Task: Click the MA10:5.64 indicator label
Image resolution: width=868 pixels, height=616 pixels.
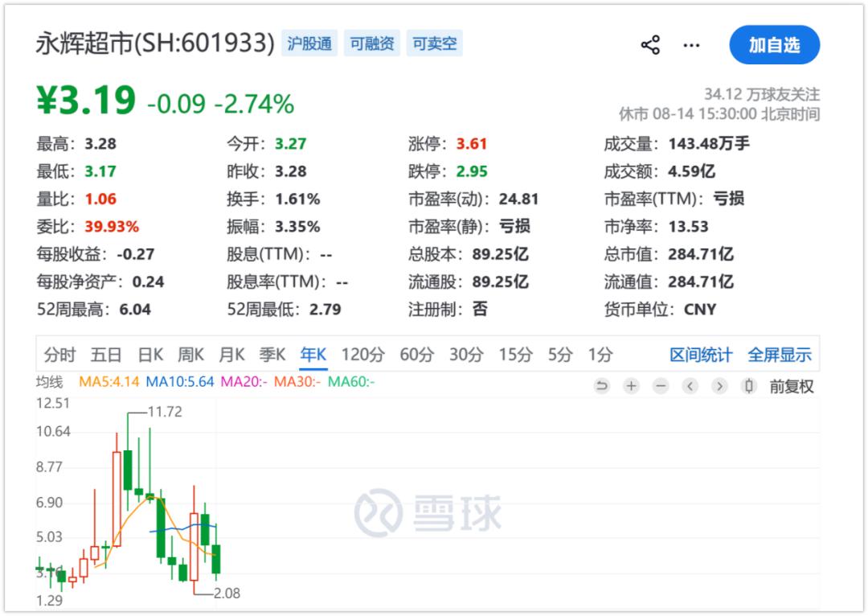Action: point(179,382)
